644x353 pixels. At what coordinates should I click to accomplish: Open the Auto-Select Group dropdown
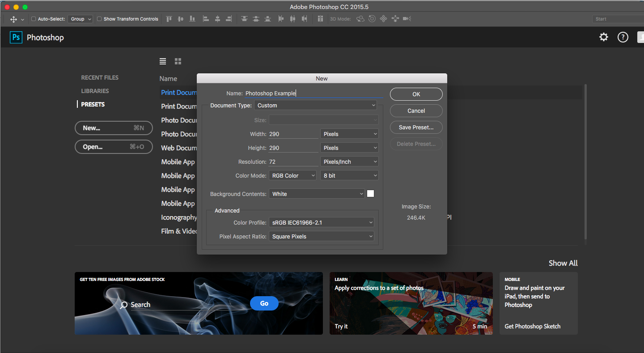coord(80,19)
